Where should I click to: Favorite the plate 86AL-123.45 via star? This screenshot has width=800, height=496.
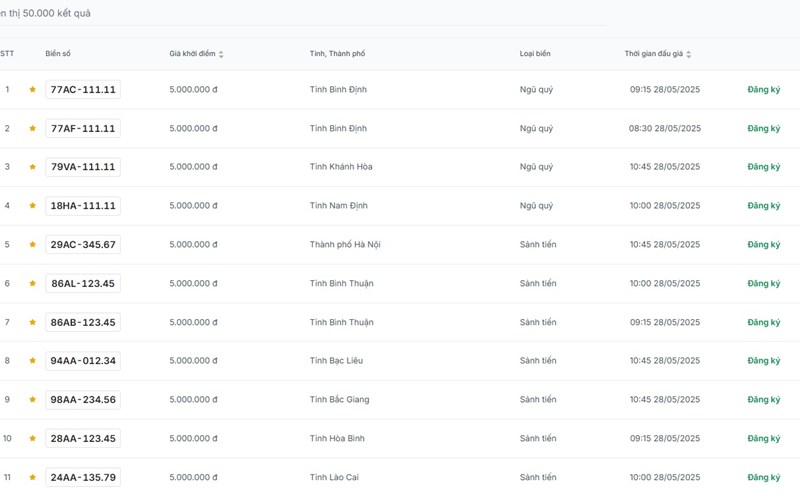tap(32, 284)
